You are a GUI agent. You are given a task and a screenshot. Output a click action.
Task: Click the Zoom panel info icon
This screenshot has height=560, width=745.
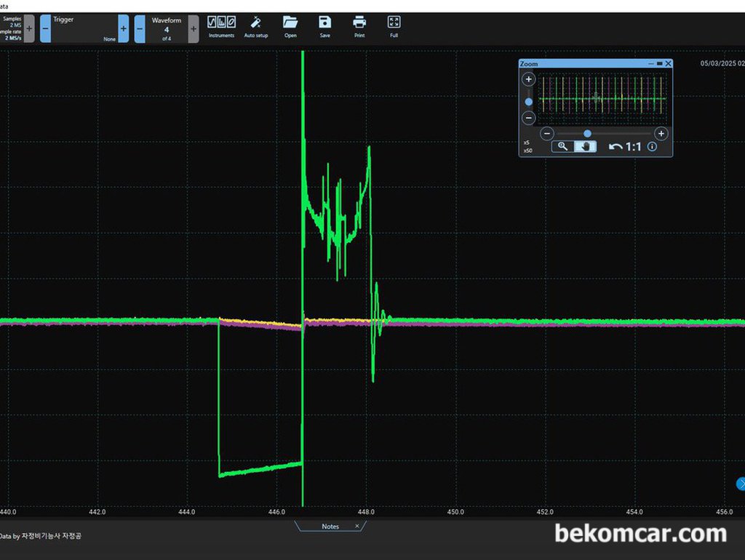click(652, 146)
